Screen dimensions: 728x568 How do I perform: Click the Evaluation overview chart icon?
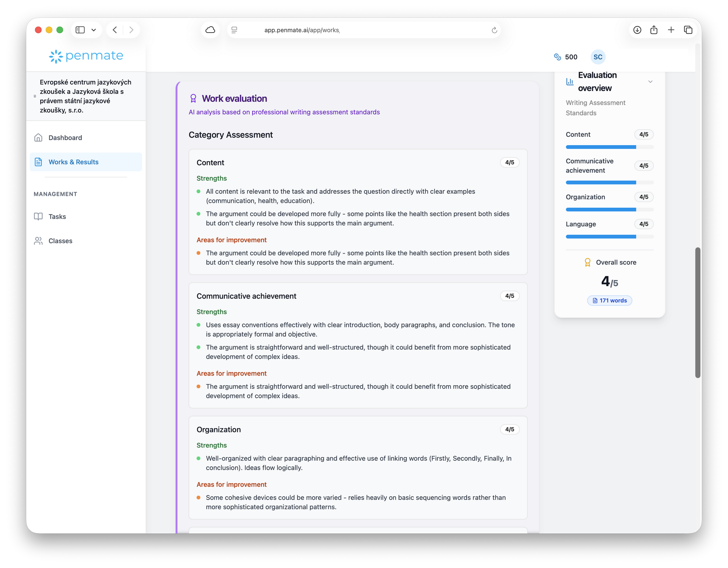click(x=570, y=81)
